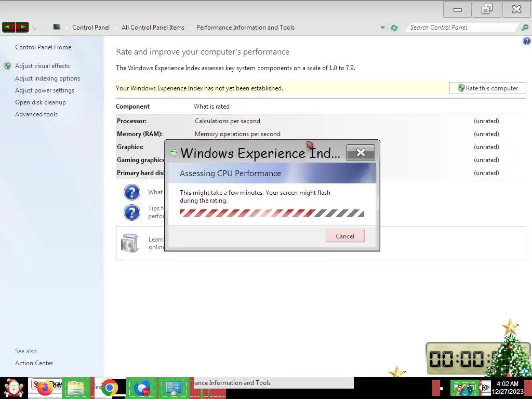This screenshot has height=399, width=532.
Task: Close the Windows Experience Index dialog
Action: pyautogui.click(x=361, y=153)
